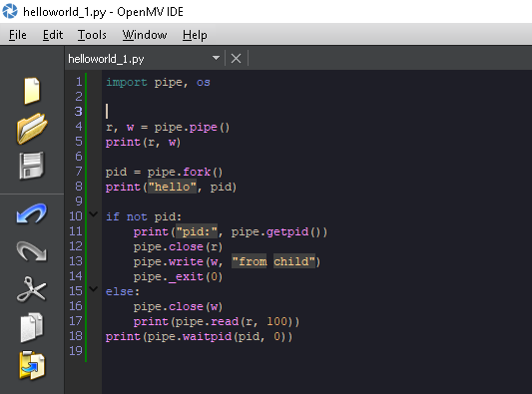
Task: Click line number 1 in the gutter
Action: 79,82
